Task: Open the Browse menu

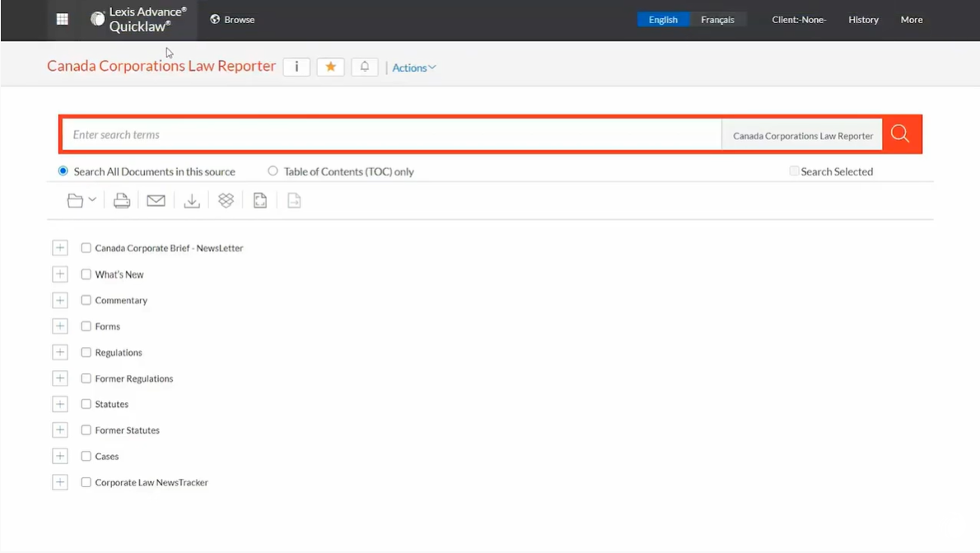Action: (232, 20)
